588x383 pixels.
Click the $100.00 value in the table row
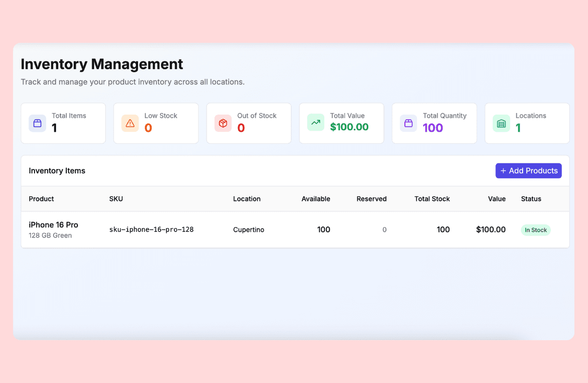(491, 230)
